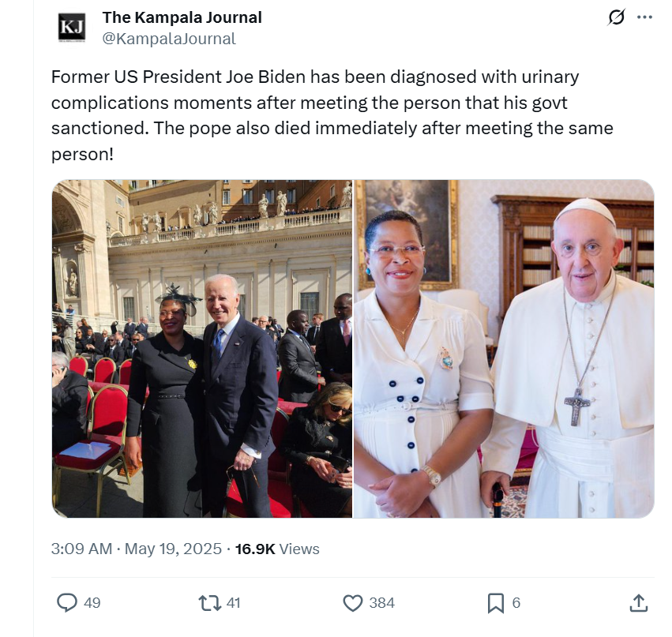Like the post with the heart icon
Viewport: 672px width, 637px height.
[352, 603]
